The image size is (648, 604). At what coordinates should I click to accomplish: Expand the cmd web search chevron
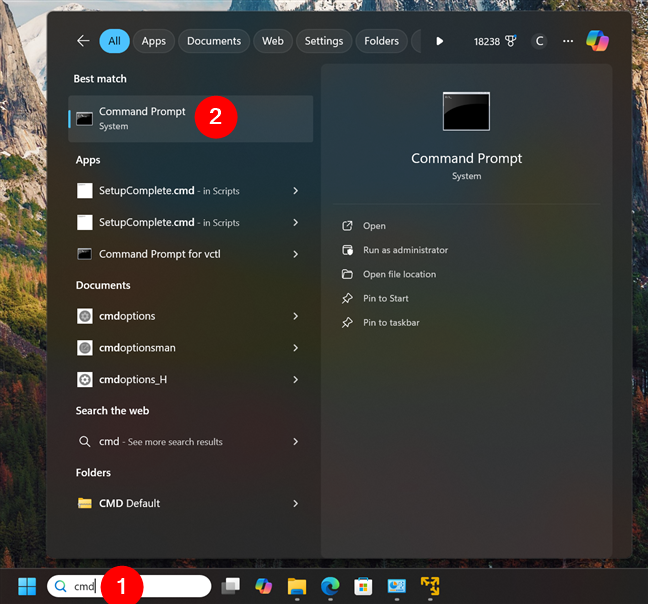coord(295,442)
